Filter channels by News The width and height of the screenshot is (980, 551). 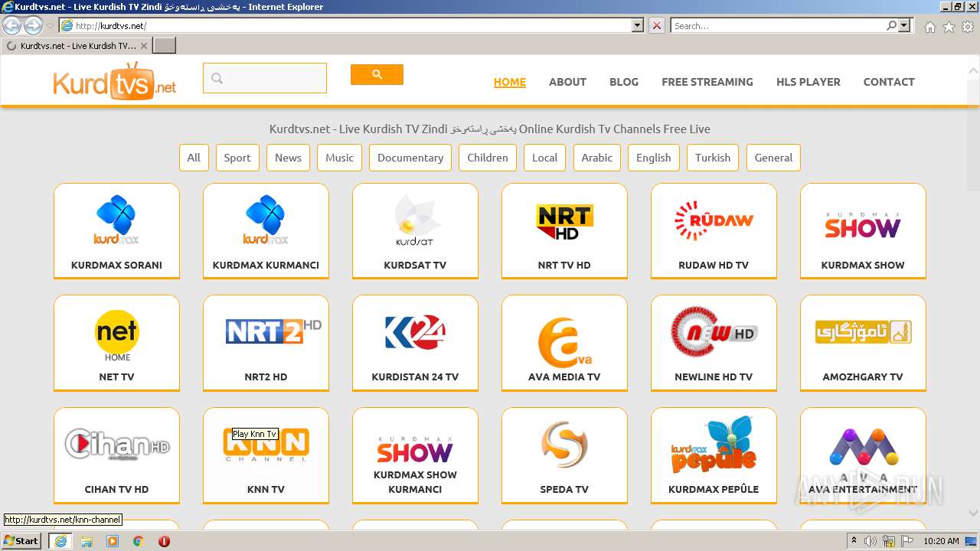pos(288,158)
